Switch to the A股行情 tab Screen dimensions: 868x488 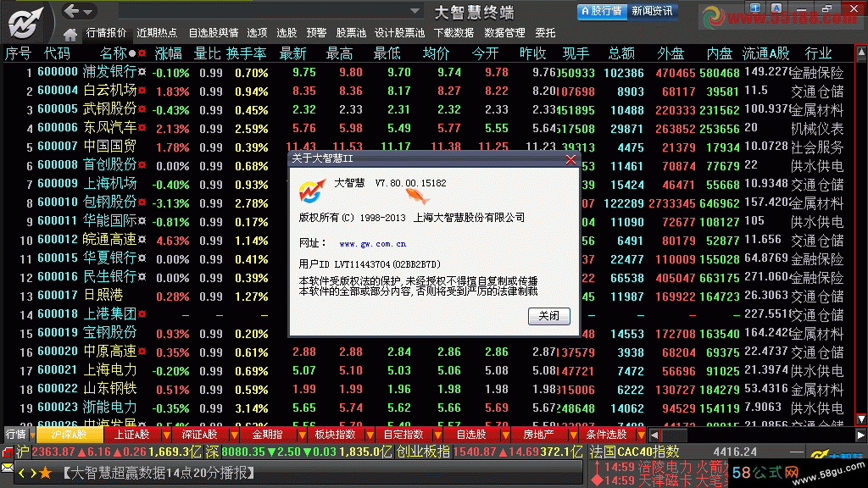click(603, 11)
